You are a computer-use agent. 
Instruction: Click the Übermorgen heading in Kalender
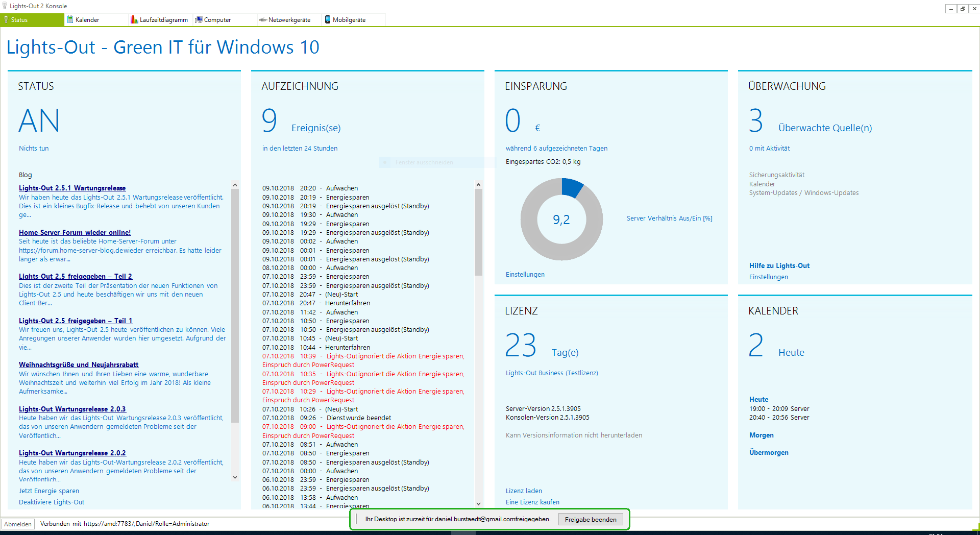point(769,452)
